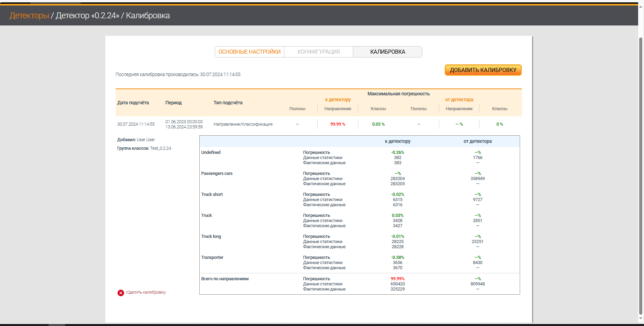
Task: Click the last calibration date text
Action: pyautogui.click(x=178, y=74)
